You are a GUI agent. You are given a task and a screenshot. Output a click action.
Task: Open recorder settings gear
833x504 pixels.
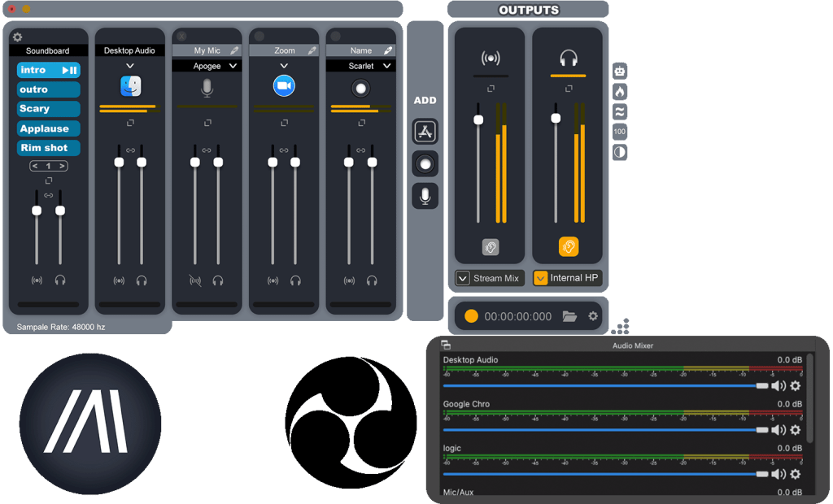593,316
